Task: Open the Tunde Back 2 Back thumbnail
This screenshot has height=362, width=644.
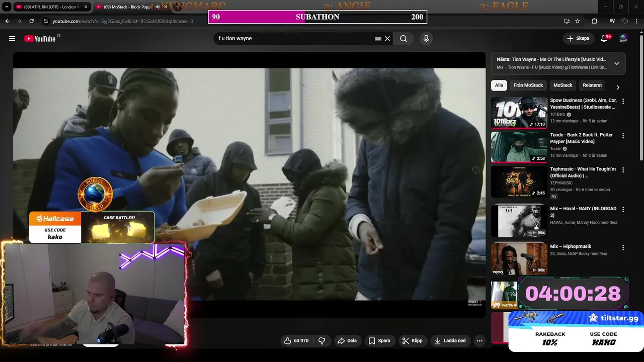Action: click(x=519, y=147)
